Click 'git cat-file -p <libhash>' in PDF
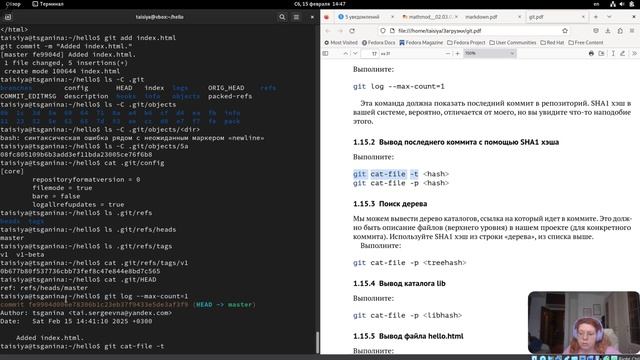640x360 pixels. pyautogui.click(x=407, y=315)
